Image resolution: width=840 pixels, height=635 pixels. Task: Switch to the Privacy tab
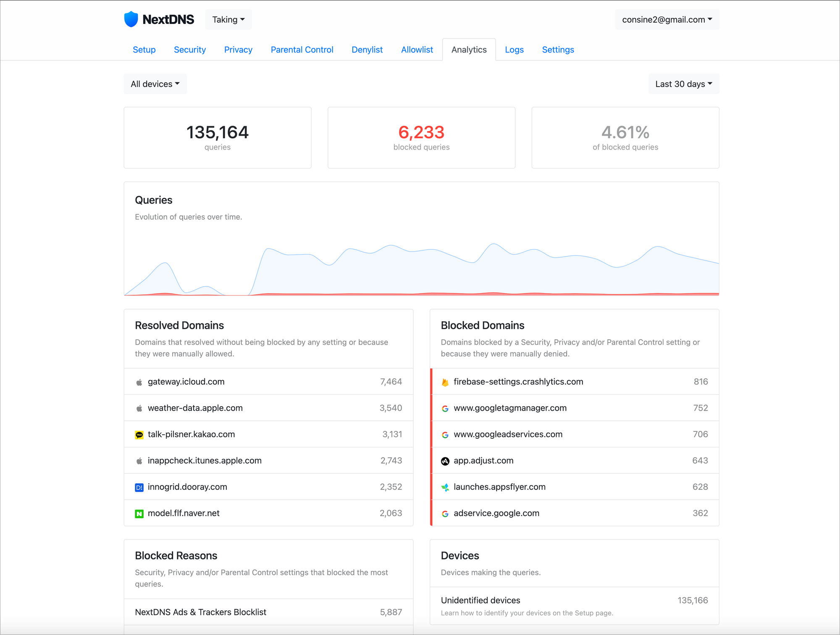238,50
